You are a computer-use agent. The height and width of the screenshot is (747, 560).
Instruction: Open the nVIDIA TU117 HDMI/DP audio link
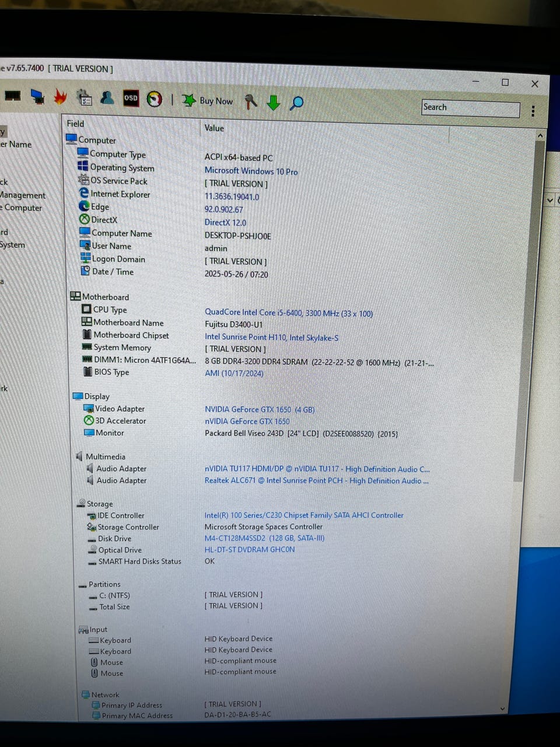[x=317, y=469]
